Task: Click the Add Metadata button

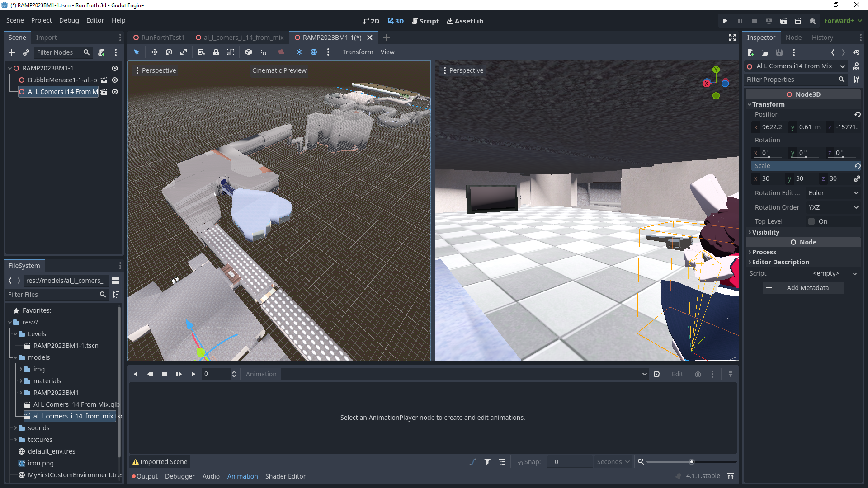Action: [803, 288]
